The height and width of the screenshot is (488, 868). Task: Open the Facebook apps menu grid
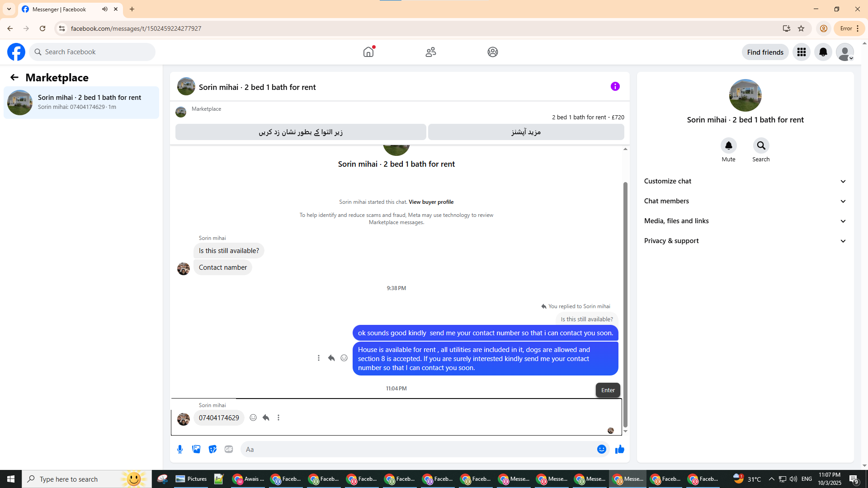(802, 52)
